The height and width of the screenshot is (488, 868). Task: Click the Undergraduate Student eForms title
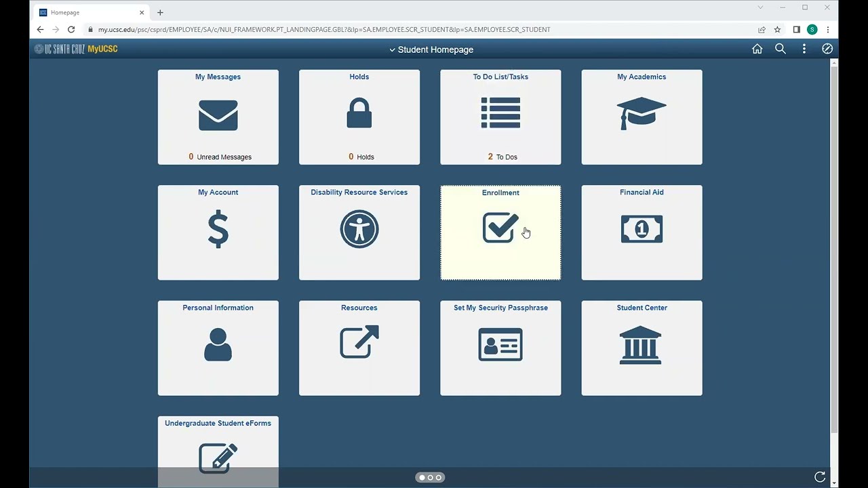point(218,423)
